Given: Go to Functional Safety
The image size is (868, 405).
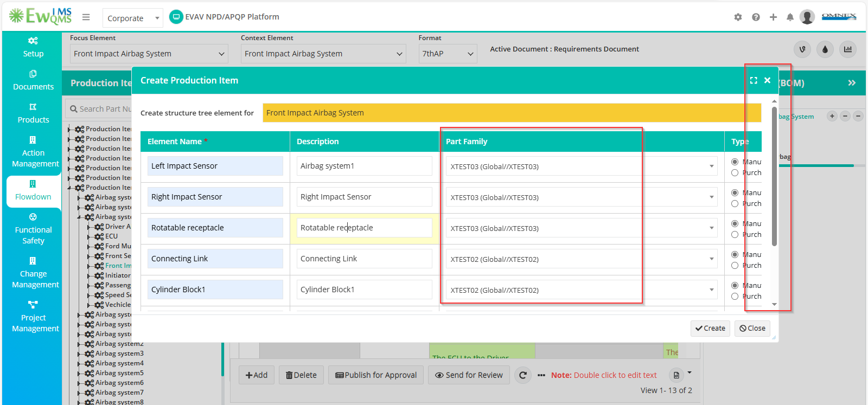Looking at the screenshot, I should coord(33,229).
